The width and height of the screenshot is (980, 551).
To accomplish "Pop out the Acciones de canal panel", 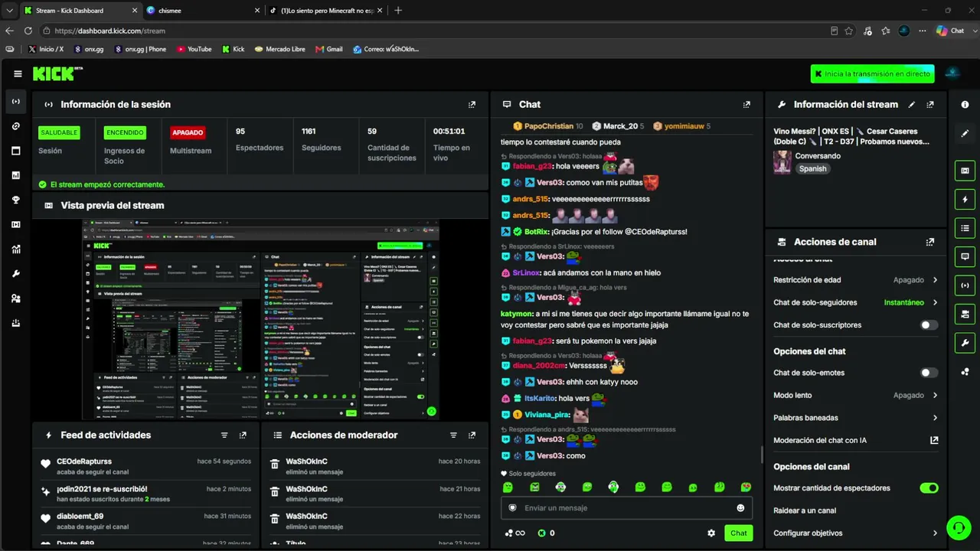I will click(930, 242).
